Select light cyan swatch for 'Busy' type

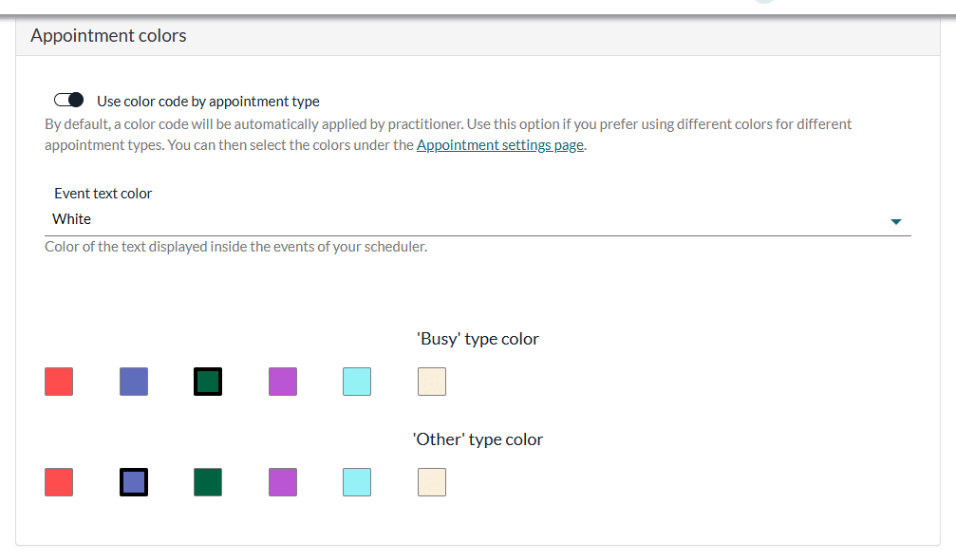pos(357,382)
